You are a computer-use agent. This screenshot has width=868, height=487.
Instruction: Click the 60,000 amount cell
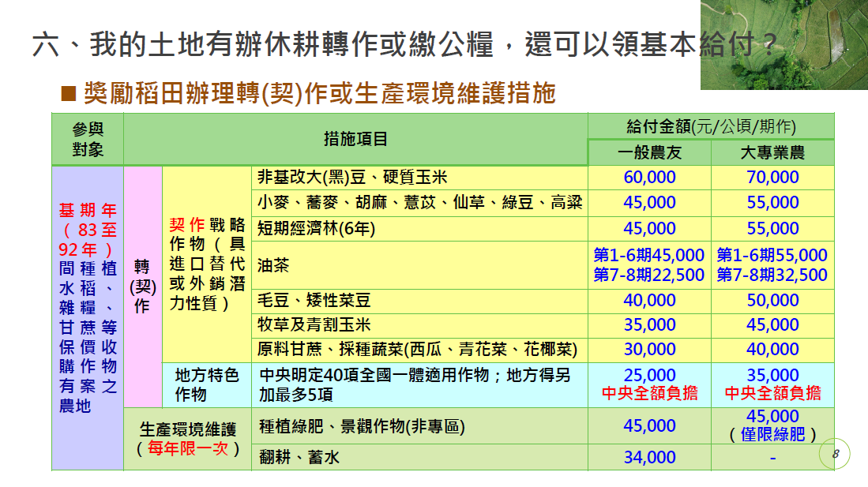pos(649,178)
